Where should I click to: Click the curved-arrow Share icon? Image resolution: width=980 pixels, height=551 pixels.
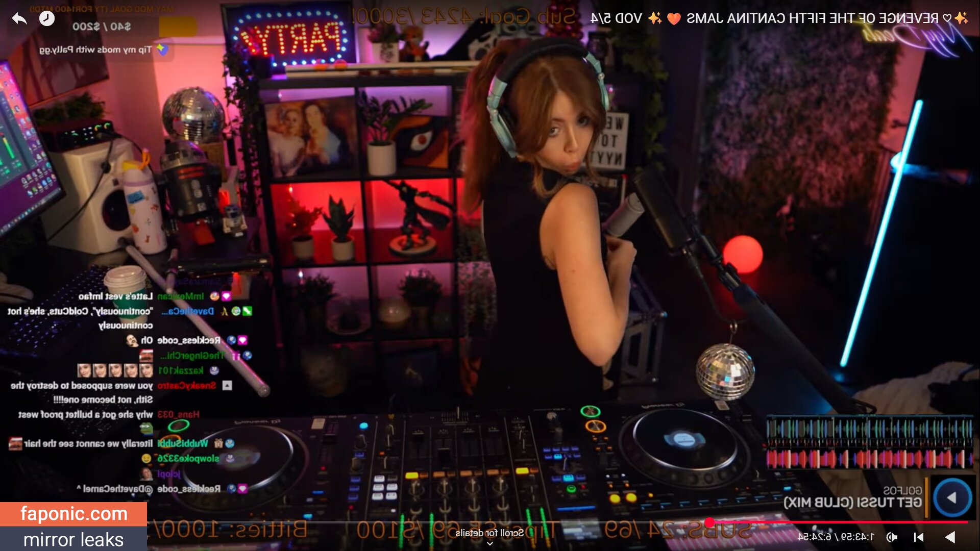[x=19, y=19]
